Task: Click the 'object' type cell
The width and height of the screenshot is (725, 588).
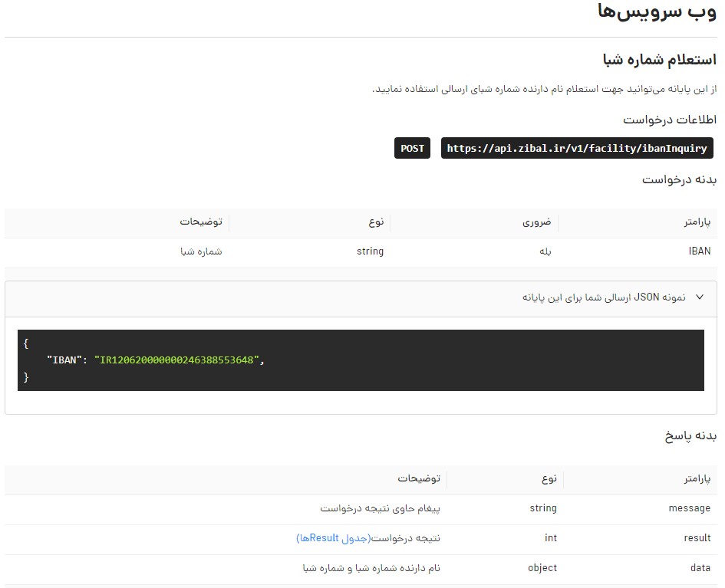Action: tap(542, 568)
